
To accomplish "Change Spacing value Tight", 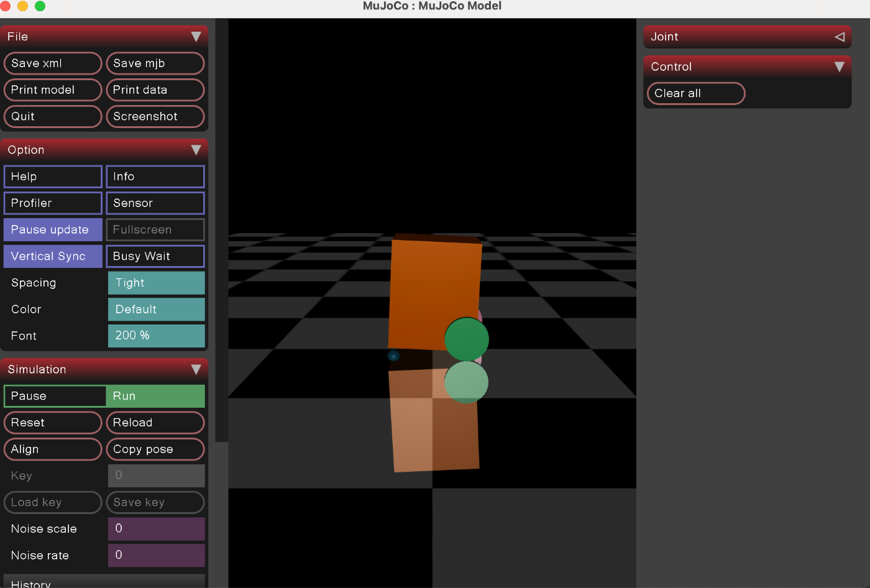I will click(157, 283).
